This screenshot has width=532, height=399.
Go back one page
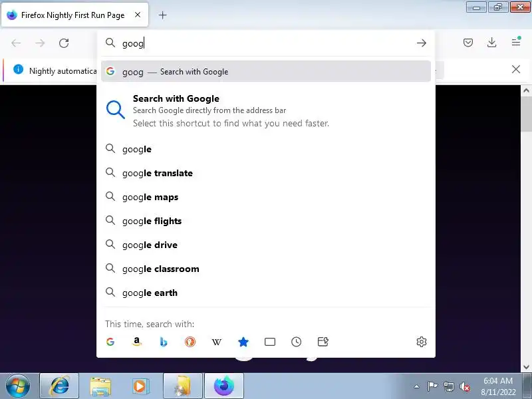click(x=16, y=43)
